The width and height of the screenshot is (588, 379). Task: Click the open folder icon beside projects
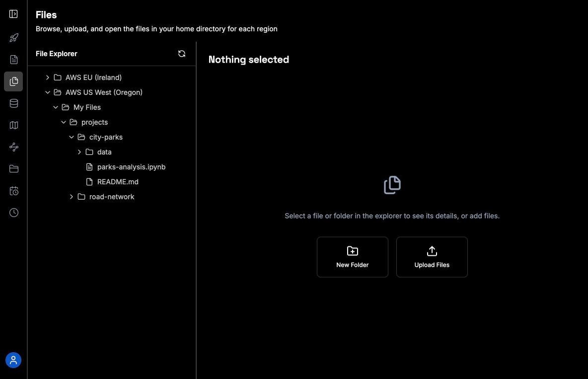[x=73, y=122]
